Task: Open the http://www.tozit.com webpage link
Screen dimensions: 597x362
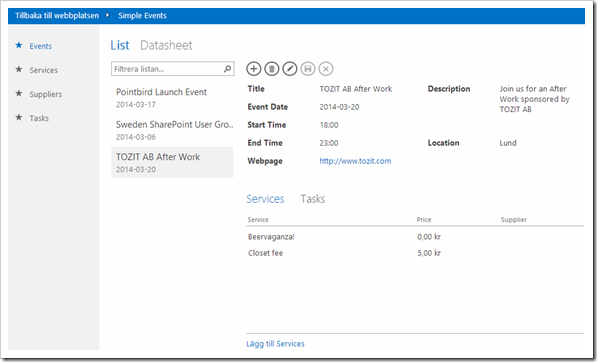Action: [355, 161]
